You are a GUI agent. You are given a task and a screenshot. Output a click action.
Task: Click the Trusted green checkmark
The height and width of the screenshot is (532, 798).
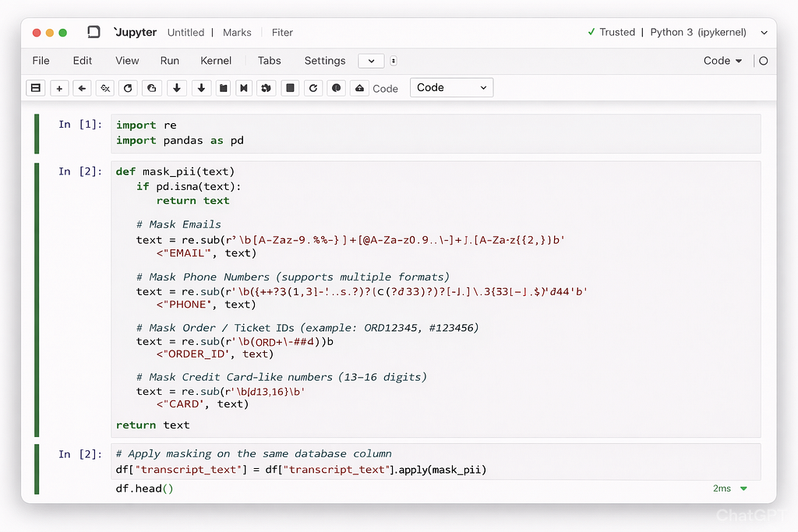click(x=591, y=31)
